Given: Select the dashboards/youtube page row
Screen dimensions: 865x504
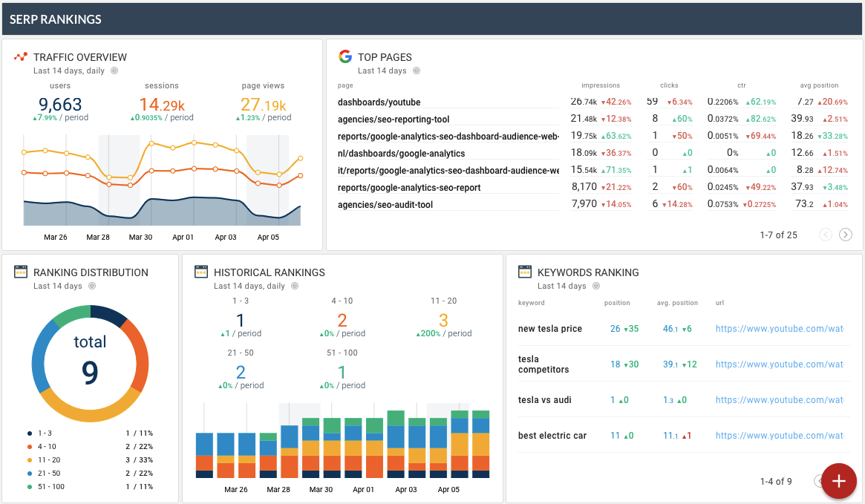Looking at the screenshot, I should 593,102.
